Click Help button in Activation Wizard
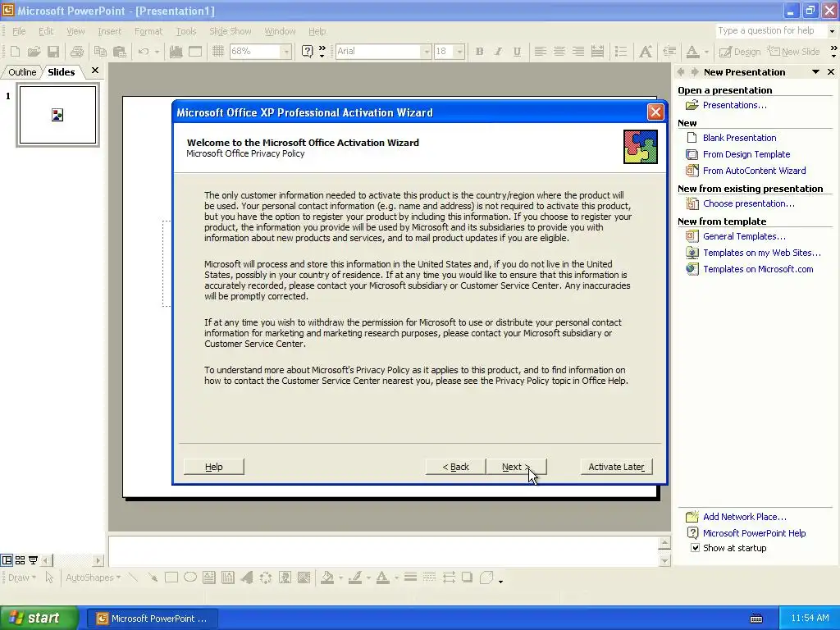The width and height of the screenshot is (840, 630). tap(214, 467)
